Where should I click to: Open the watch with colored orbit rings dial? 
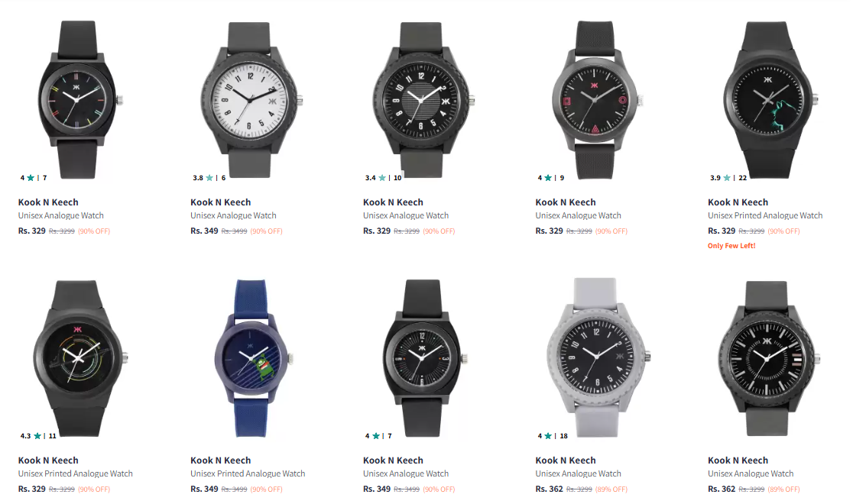point(79,357)
